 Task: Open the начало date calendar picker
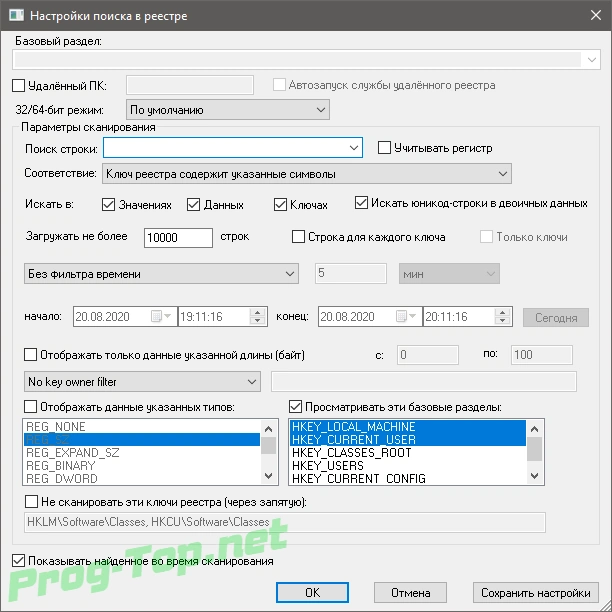pyautogui.click(x=161, y=316)
